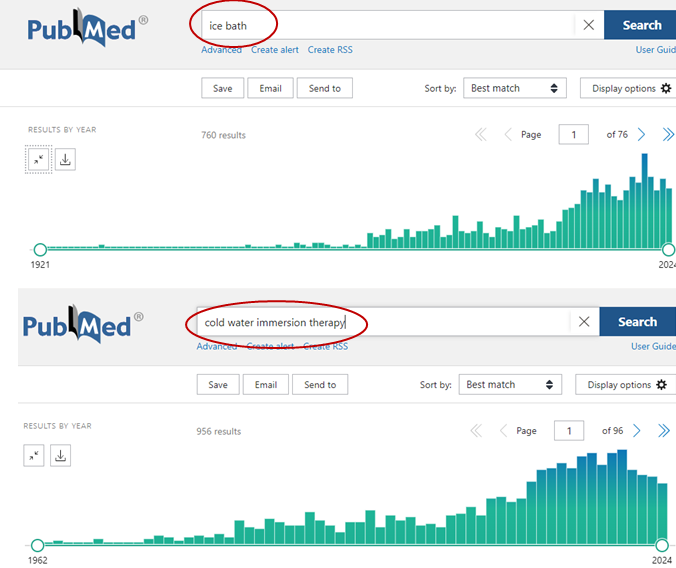Clear the 'ice bath' search query
The width and height of the screenshot is (676, 568).
(x=588, y=25)
